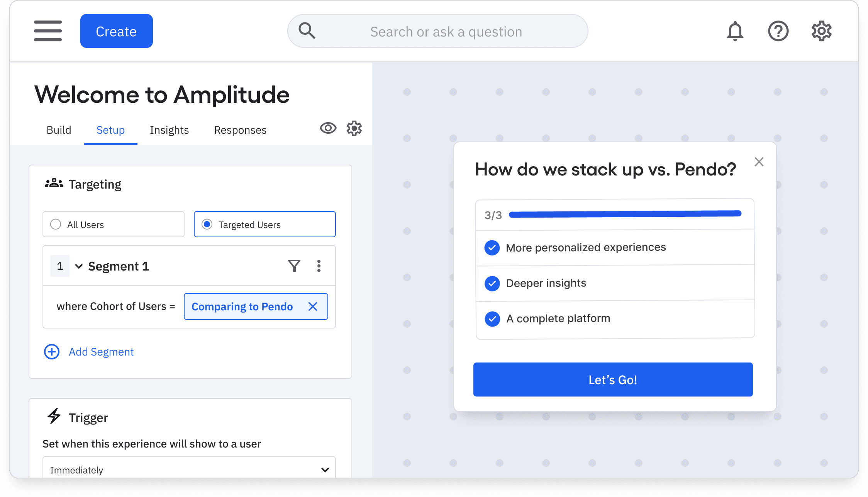Switch to the Insights tab
The image size is (868, 497).
169,130
